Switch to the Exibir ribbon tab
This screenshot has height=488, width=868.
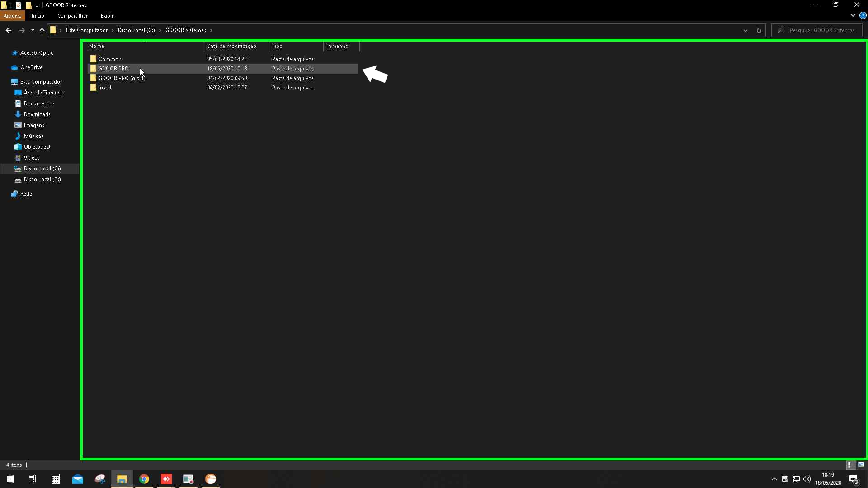point(107,16)
